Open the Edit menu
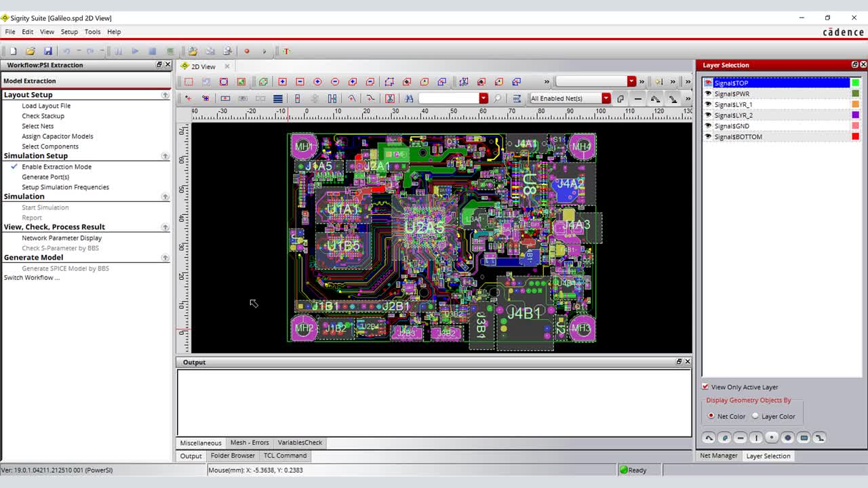 coord(27,32)
